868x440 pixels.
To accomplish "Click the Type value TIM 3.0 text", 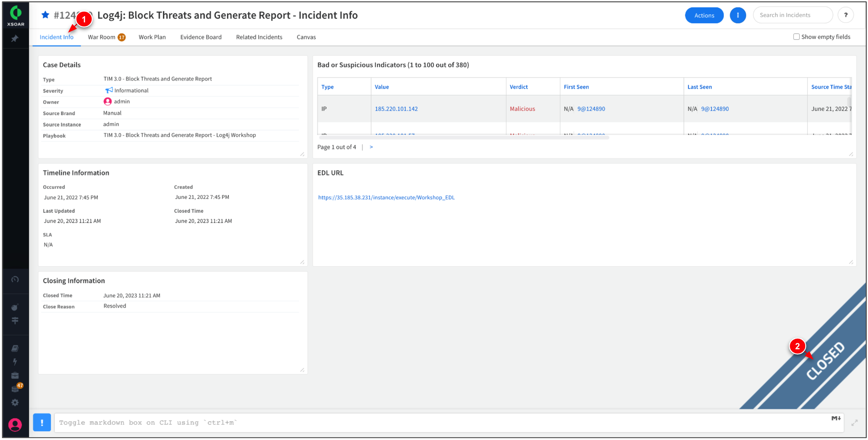I will tap(158, 79).
